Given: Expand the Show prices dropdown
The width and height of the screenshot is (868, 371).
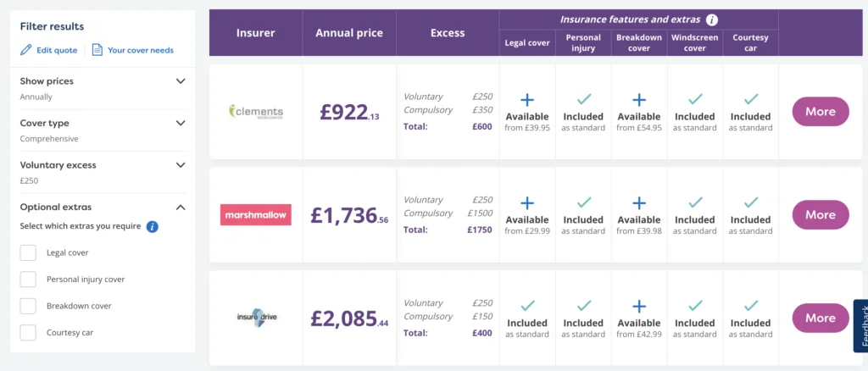Looking at the screenshot, I should tap(181, 81).
